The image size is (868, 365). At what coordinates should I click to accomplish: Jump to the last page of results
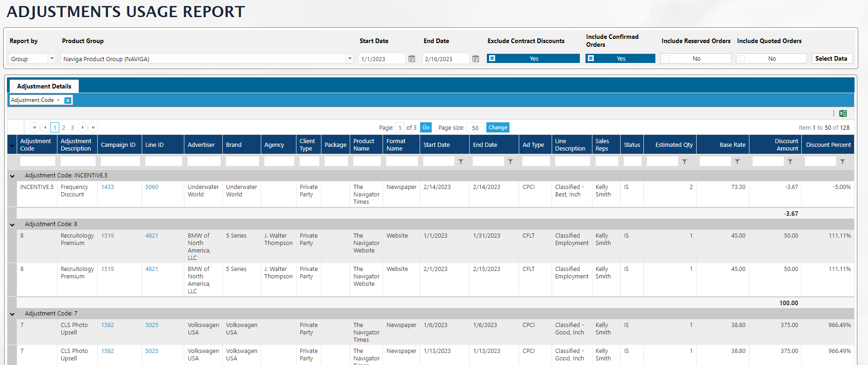(93, 127)
